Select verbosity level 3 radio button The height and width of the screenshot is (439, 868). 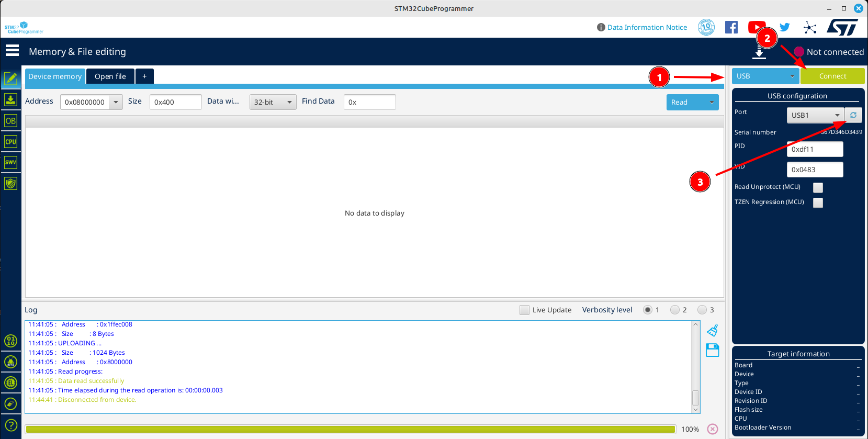[702, 310]
